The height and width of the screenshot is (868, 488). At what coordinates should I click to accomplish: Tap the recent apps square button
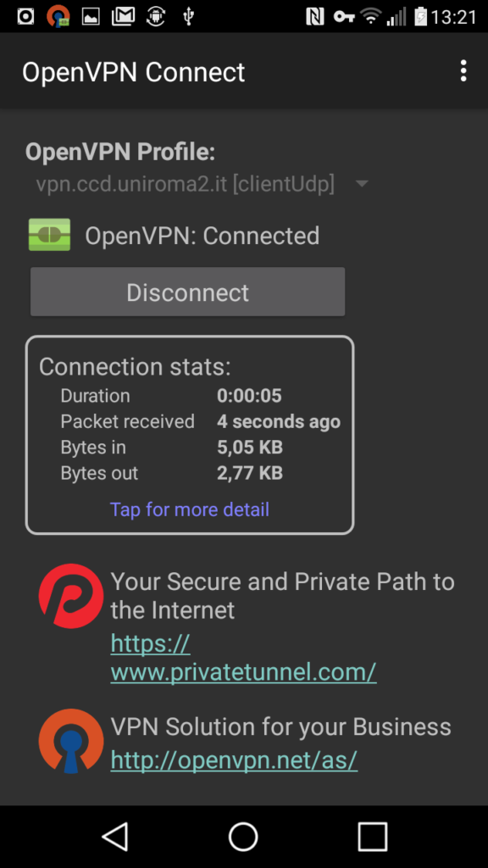373,836
